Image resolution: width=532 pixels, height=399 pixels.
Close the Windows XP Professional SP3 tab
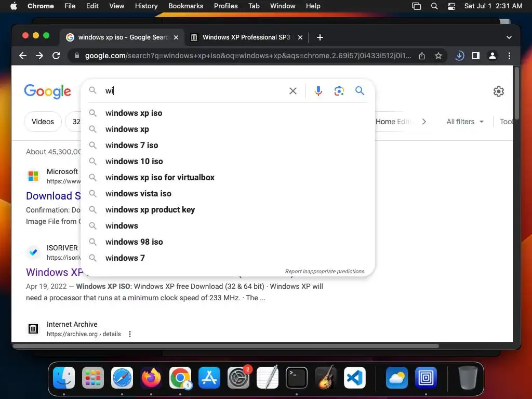click(300, 37)
